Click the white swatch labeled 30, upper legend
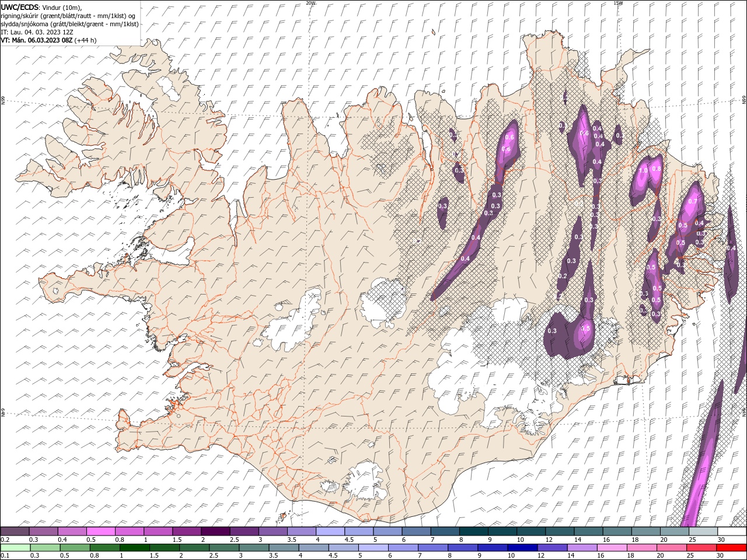This screenshot has width=747, height=560. pos(732,531)
